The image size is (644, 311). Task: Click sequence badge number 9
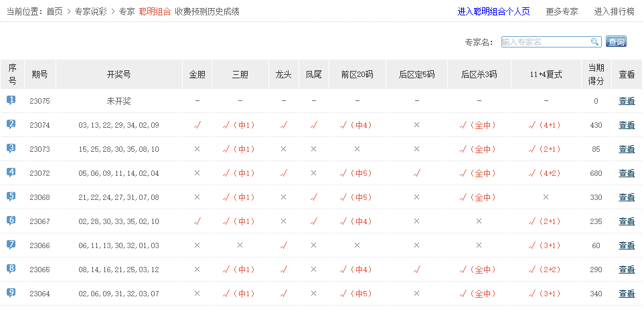[x=11, y=293]
